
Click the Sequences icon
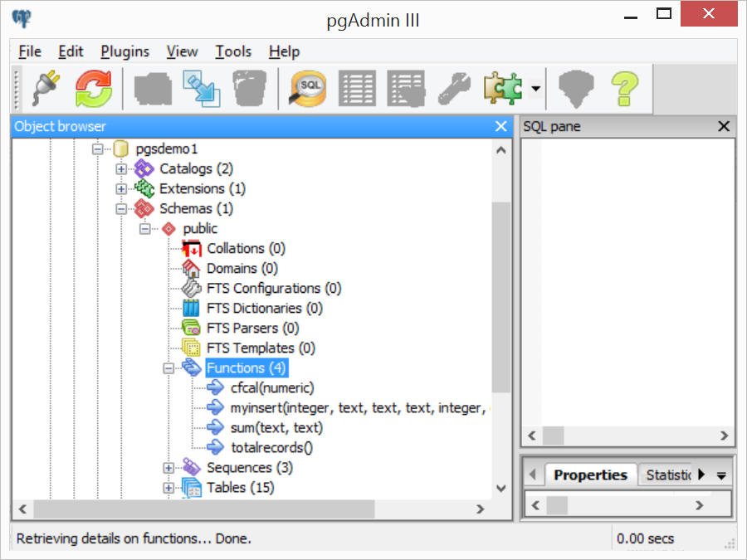(192, 468)
